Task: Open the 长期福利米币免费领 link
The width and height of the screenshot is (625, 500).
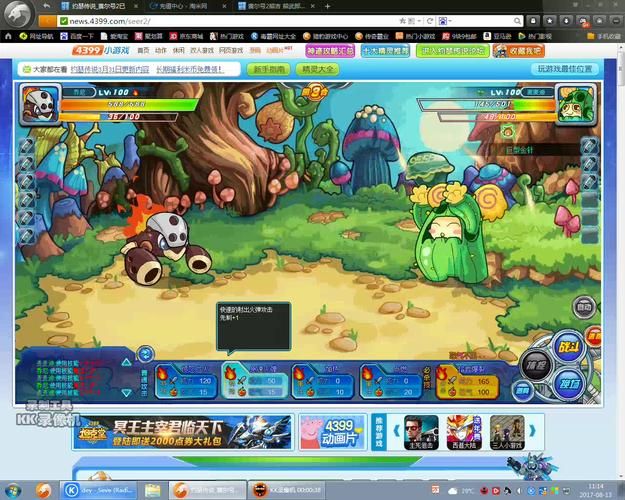Action: [189, 69]
